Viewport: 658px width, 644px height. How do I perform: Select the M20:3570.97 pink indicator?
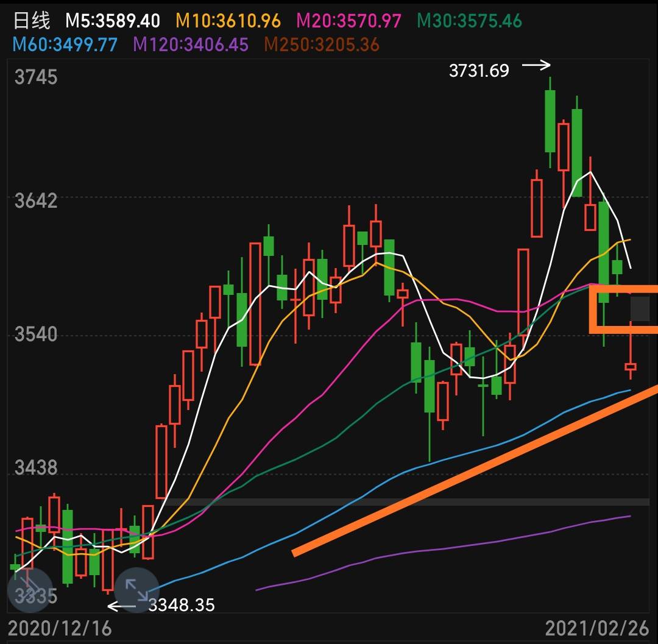tap(348, 21)
